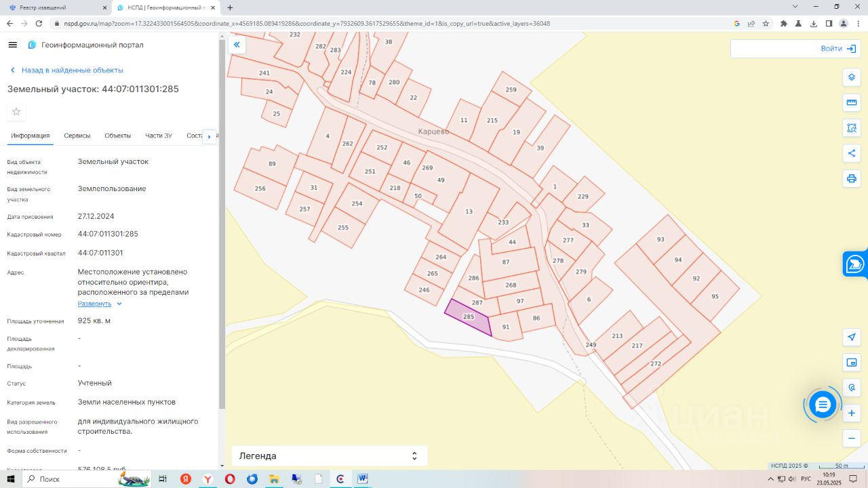The width and height of the screenshot is (868, 488).
Task: Activate the area selection search tool
Action: 852,128
